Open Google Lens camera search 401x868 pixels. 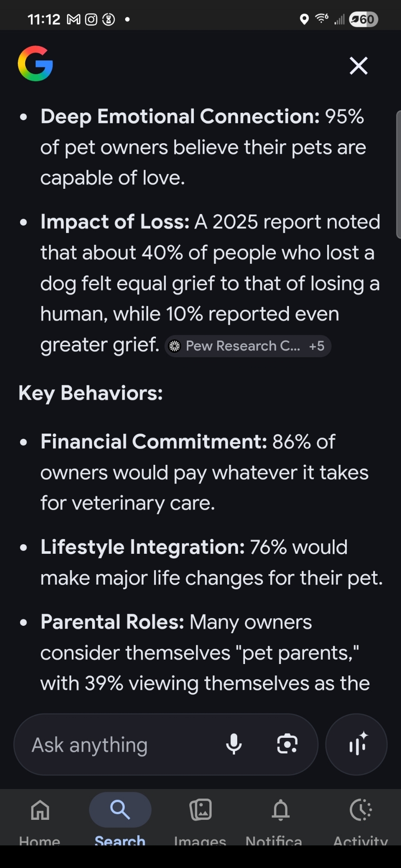pyautogui.click(x=287, y=744)
